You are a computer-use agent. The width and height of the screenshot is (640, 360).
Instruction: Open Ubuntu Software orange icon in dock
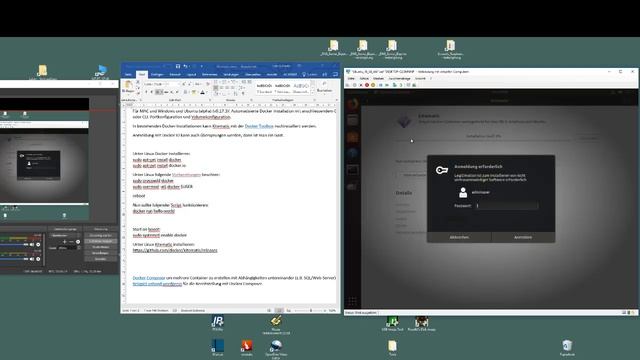pyautogui.click(x=353, y=137)
